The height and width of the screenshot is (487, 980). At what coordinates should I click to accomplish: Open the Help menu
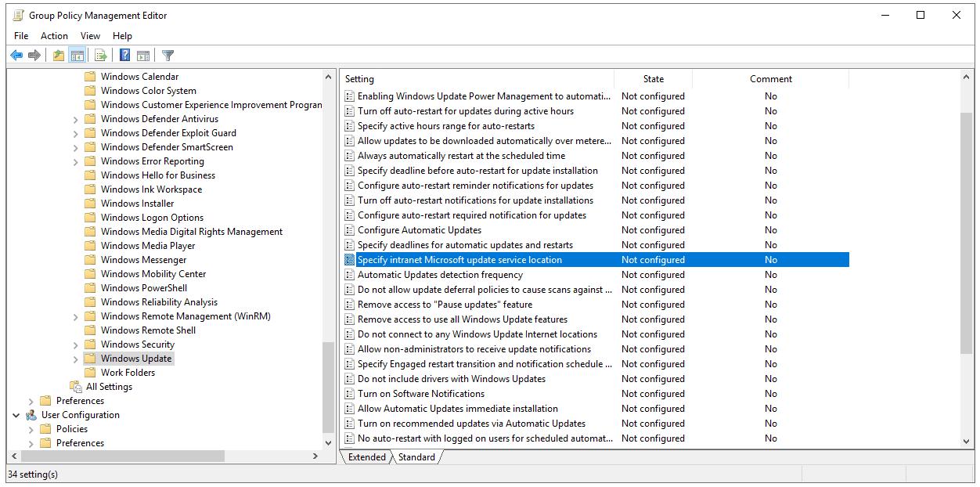click(122, 36)
